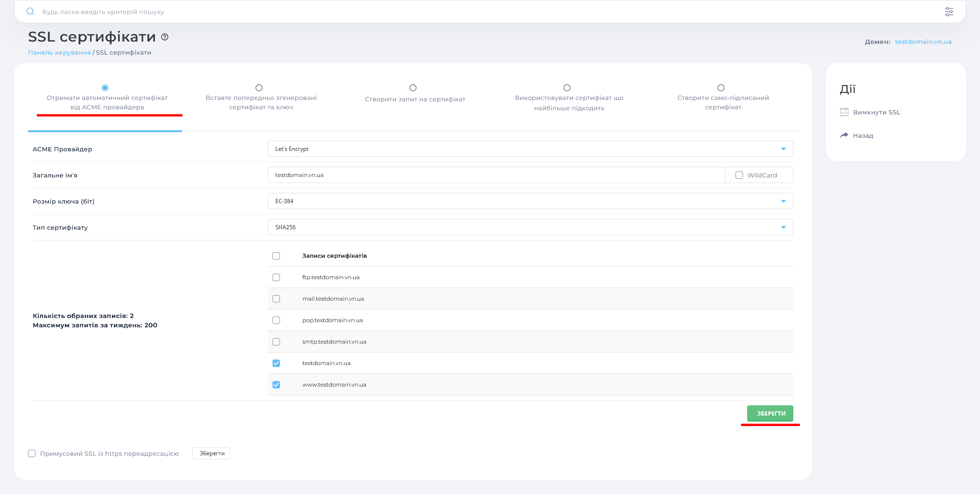Image resolution: width=980 pixels, height=494 pixels.
Task: Uncheck the www.testdomain.vn.ua record
Action: click(x=276, y=385)
